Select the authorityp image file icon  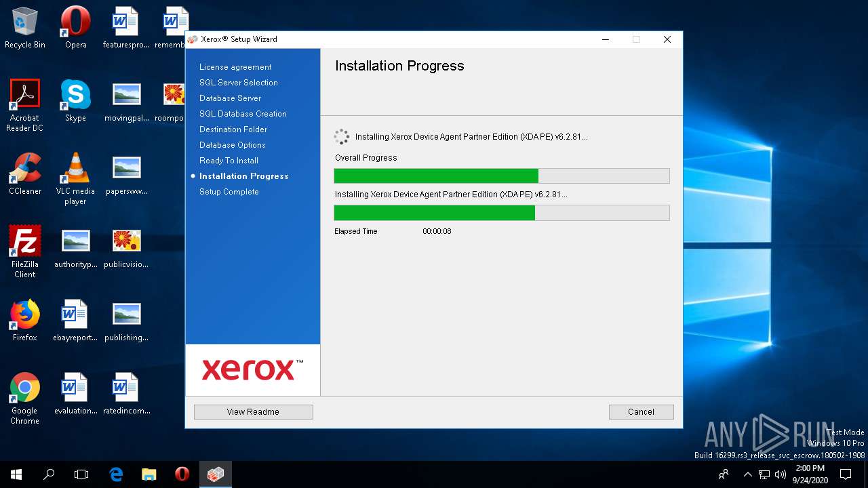coord(75,247)
